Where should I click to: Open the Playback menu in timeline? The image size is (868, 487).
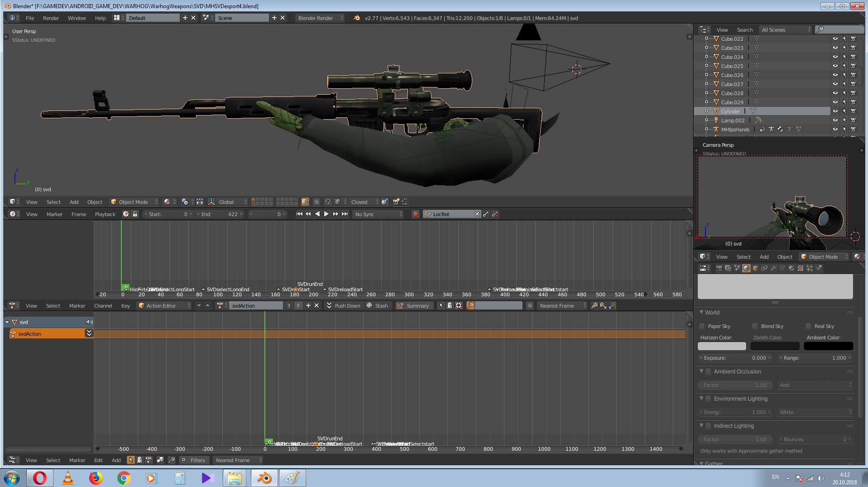pyautogui.click(x=105, y=214)
